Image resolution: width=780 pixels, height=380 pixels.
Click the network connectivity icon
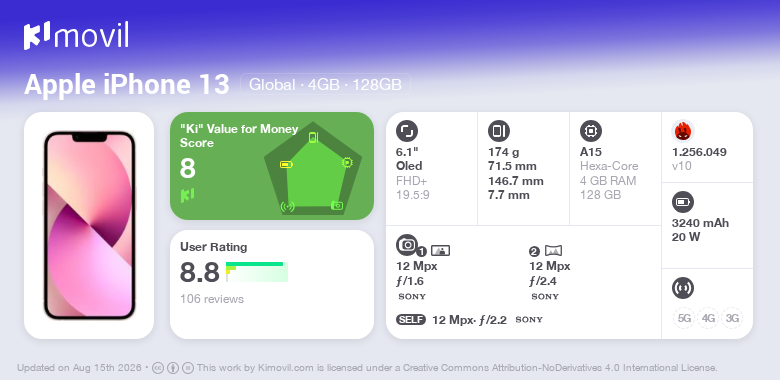(x=683, y=288)
